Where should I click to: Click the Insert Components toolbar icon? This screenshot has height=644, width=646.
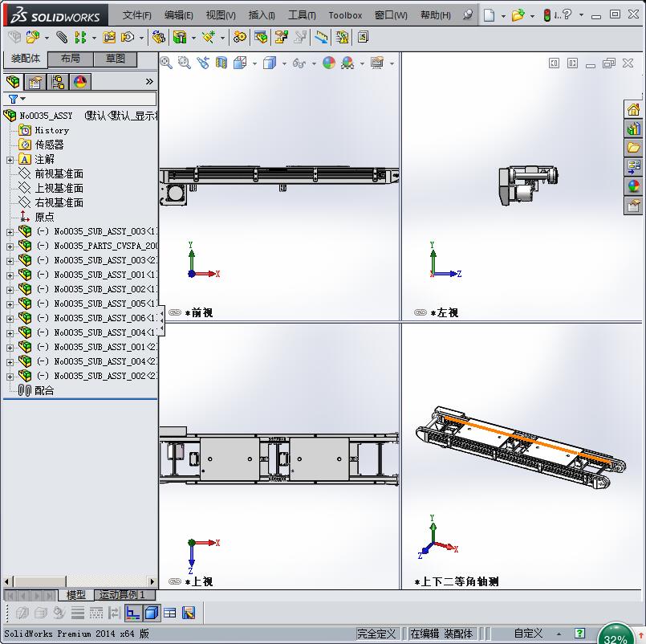(33, 38)
